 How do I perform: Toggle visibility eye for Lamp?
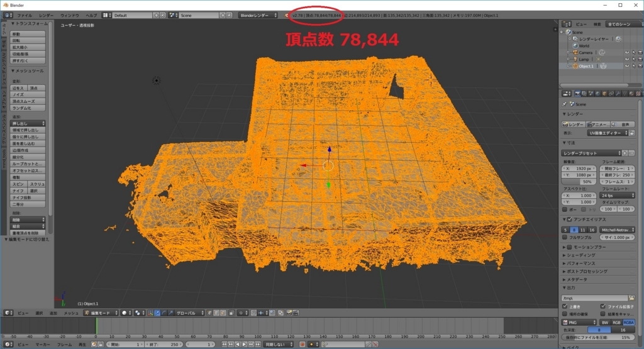tap(627, 59)
